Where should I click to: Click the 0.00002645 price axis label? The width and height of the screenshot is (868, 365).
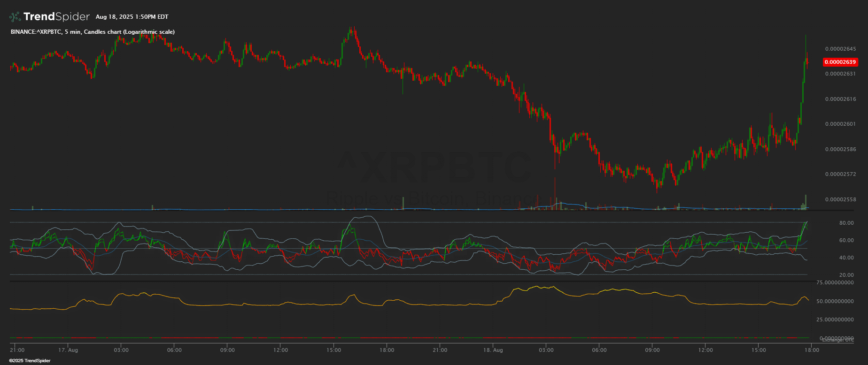840,49
